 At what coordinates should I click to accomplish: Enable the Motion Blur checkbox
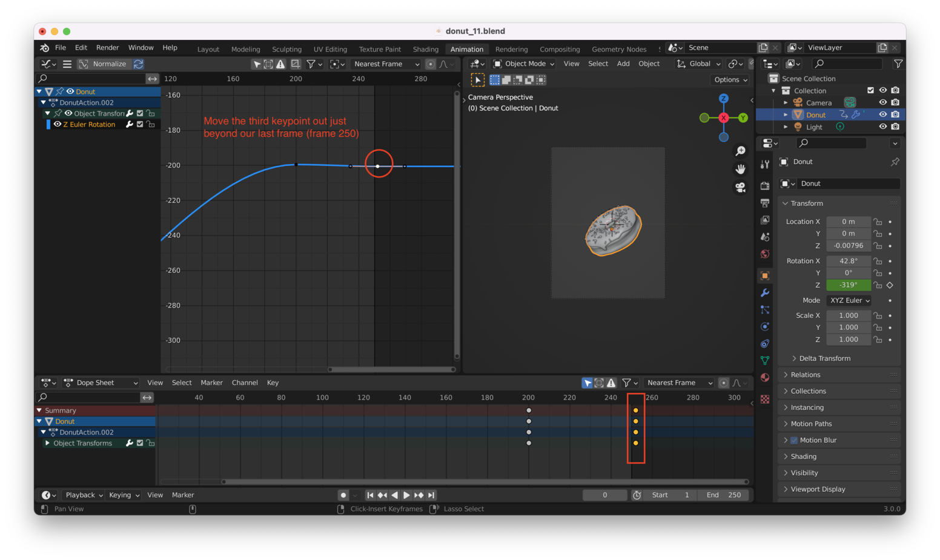coord(794,440)
